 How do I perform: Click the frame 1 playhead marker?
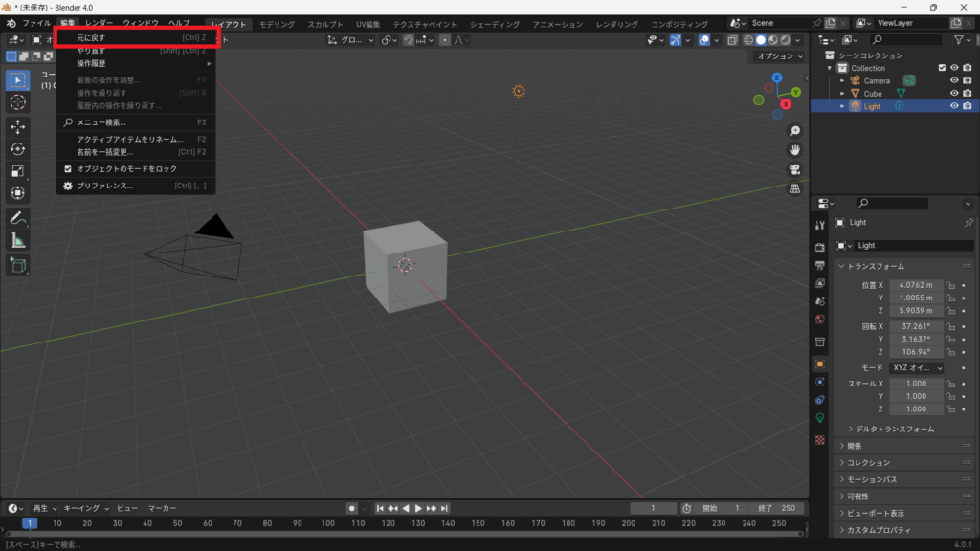pyautogui.click(x=30, y=523)
